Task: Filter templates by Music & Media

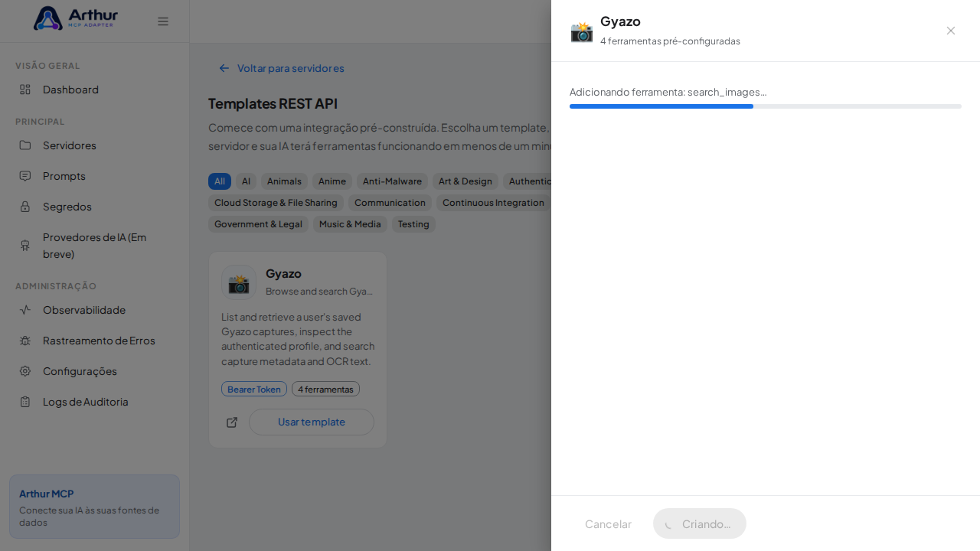Action: point(350,224)
